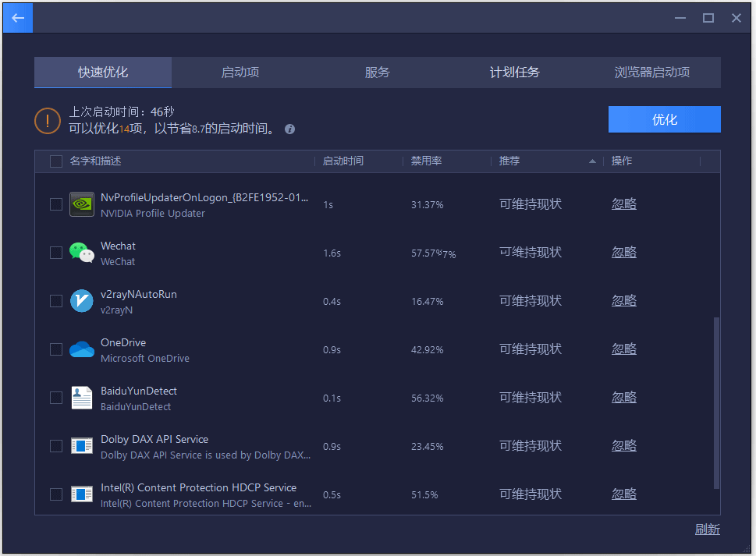The image size is (756, 556).
Task: Click 忽略 for Wechat
Action: (624, 253)
